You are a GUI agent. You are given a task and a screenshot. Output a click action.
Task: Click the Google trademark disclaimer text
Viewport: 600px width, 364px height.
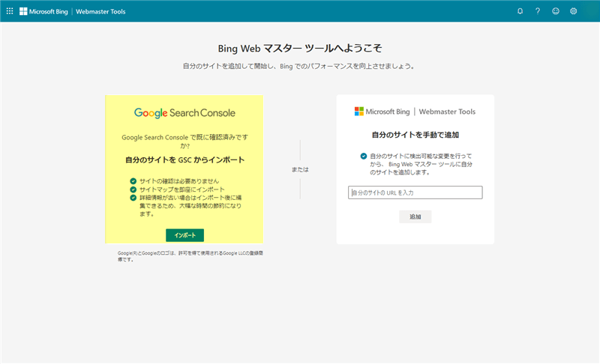(x=190, y=256)
